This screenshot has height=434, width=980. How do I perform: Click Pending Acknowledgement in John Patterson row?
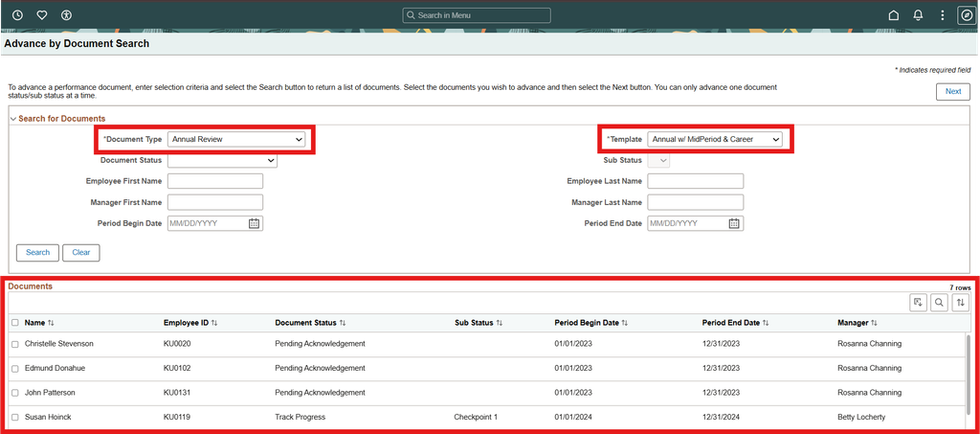(x=320, y=393)
